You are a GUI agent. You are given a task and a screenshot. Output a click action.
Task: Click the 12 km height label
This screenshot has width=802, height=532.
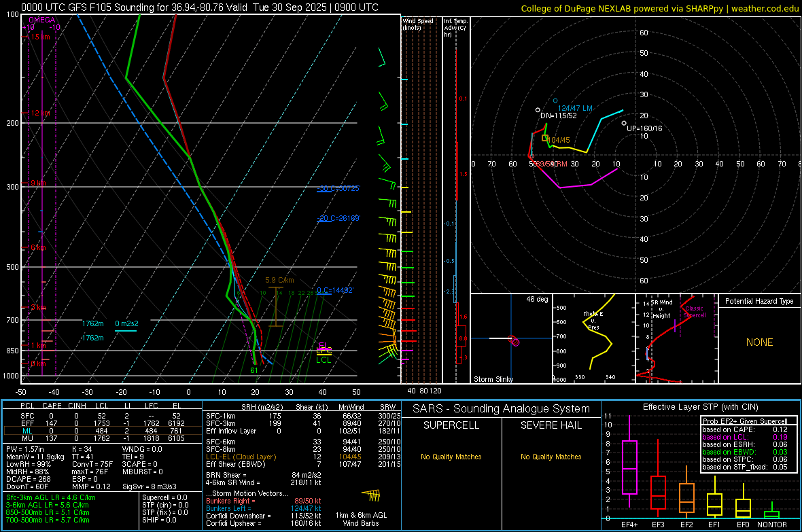(x=40, y=113)
